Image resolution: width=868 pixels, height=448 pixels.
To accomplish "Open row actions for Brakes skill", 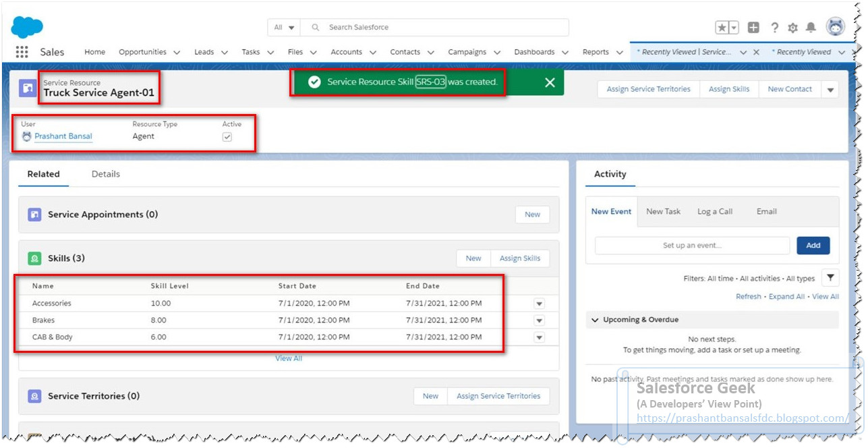I will [x=539, y=320].
